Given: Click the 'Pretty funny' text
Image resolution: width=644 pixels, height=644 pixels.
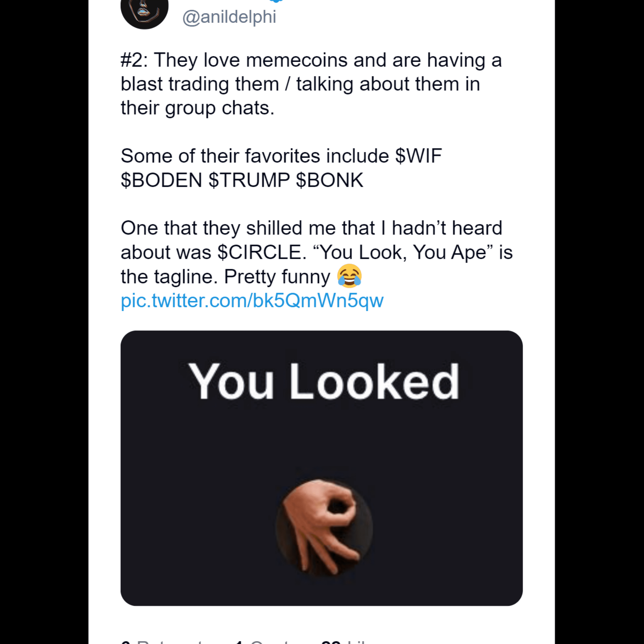Looking at the screenshot, I should coord(277,276).
